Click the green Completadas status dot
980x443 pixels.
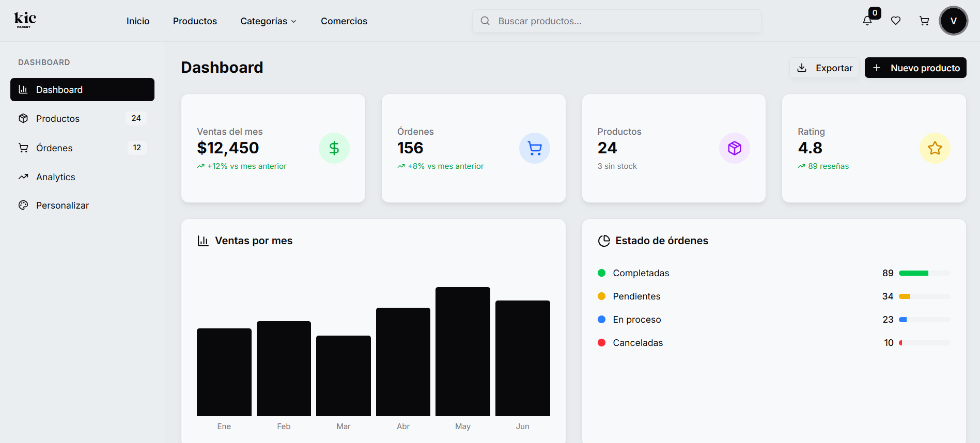pos(601,273)
